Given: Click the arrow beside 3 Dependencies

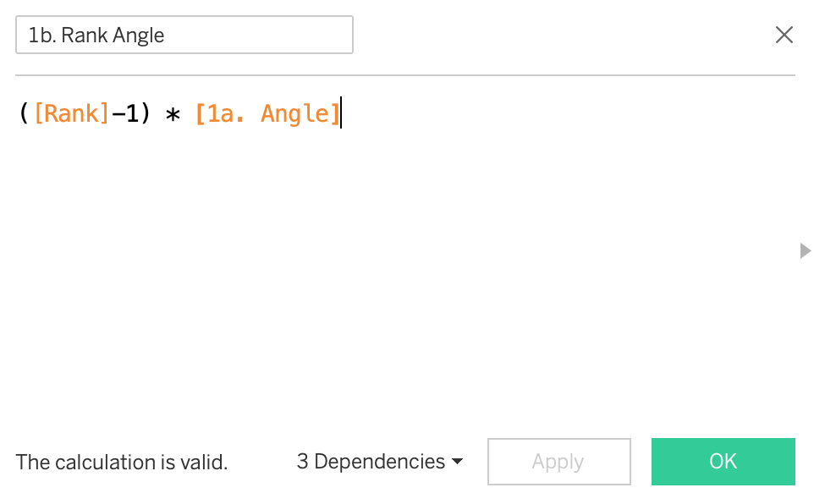Looking at the screenshot, I should (458, 462).
